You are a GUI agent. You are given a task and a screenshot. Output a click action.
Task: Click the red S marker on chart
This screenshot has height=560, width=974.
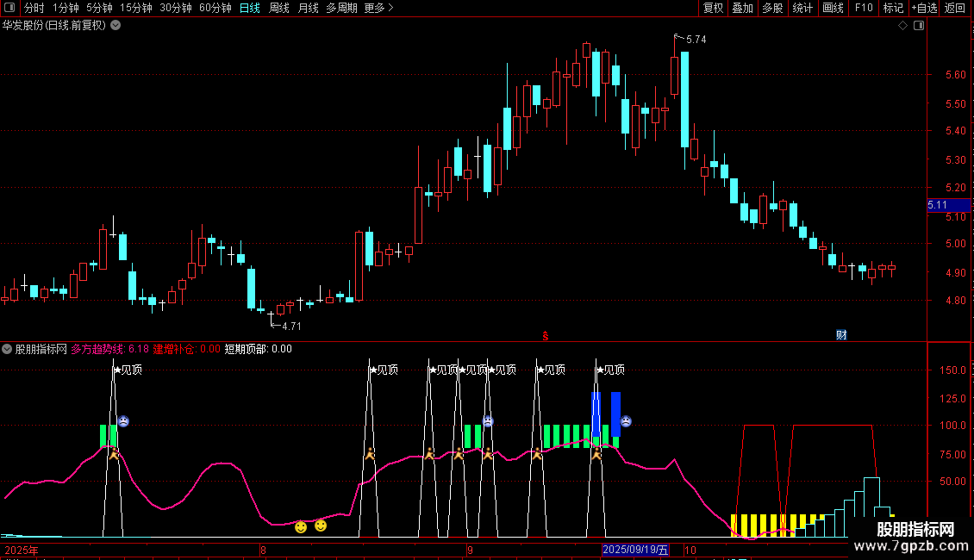click(546, 336)
